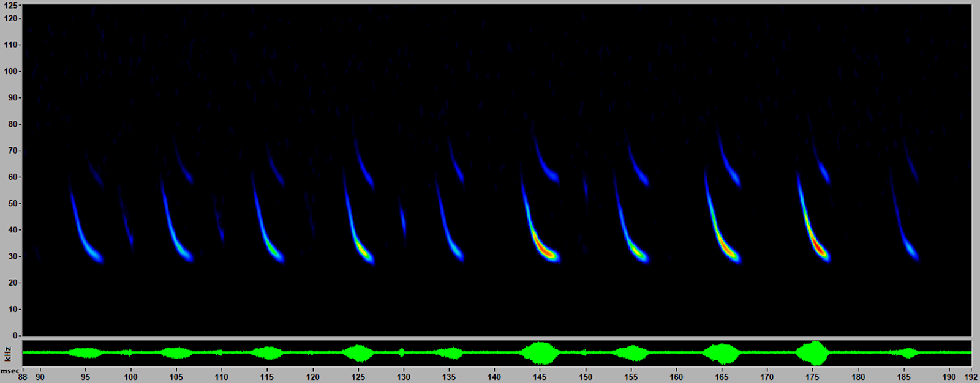
Task: Click the 150 msec time axis label
Action: [586, 377]
